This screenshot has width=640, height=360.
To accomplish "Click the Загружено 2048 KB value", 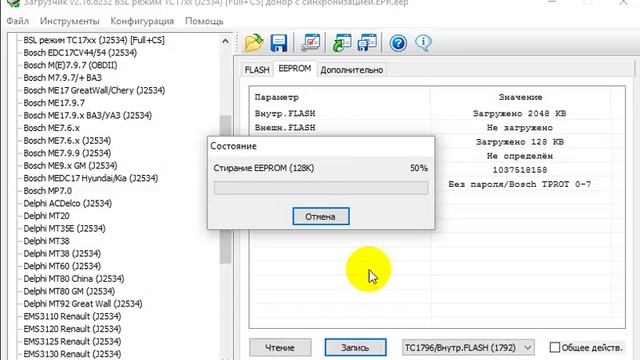I will [520, 113].
